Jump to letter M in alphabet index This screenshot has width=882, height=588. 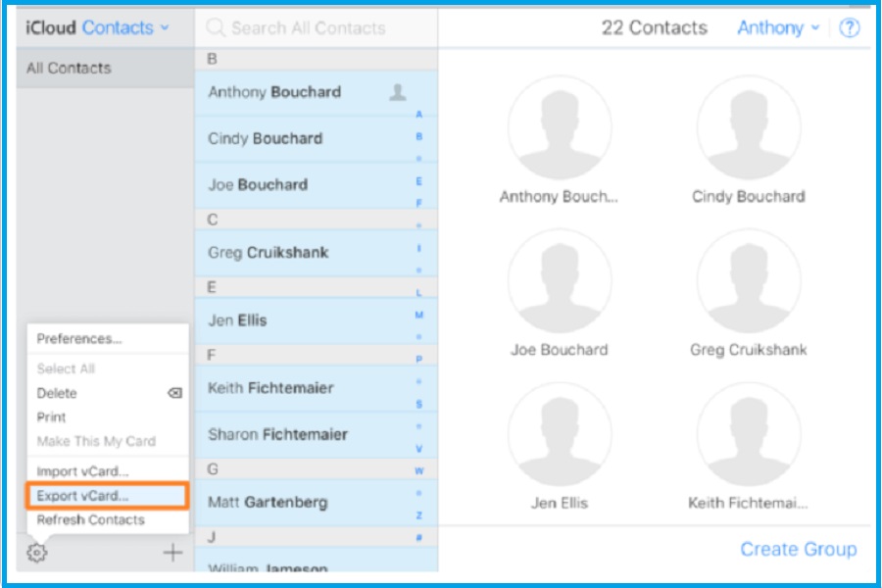(x=419, y=315)
